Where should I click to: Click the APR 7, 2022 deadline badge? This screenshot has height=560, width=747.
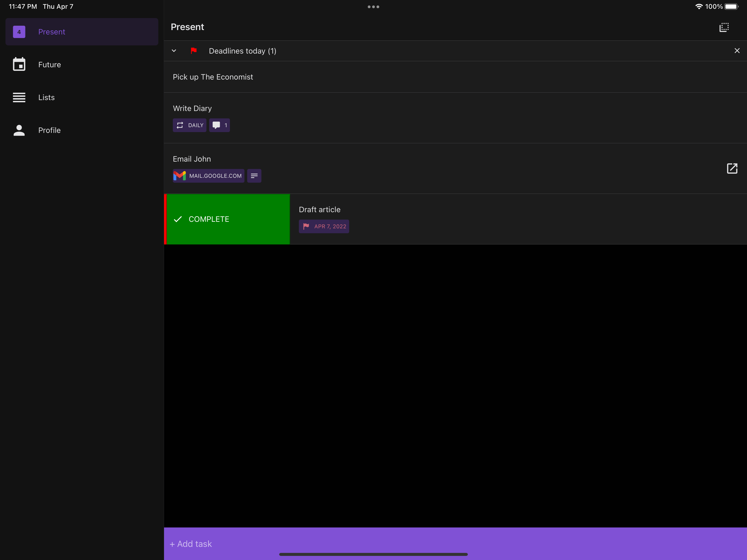(x=324, y=226)
